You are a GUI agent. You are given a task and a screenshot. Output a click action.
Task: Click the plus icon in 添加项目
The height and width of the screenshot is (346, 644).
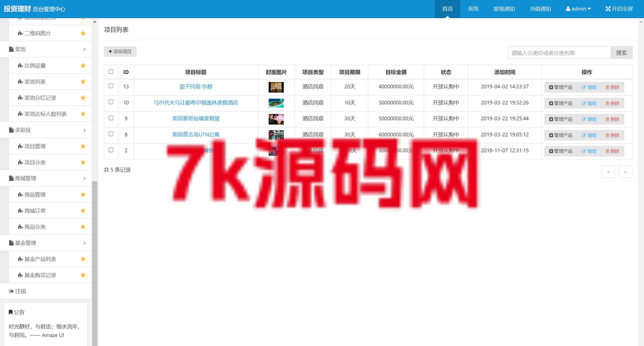(x=110, y=51)
